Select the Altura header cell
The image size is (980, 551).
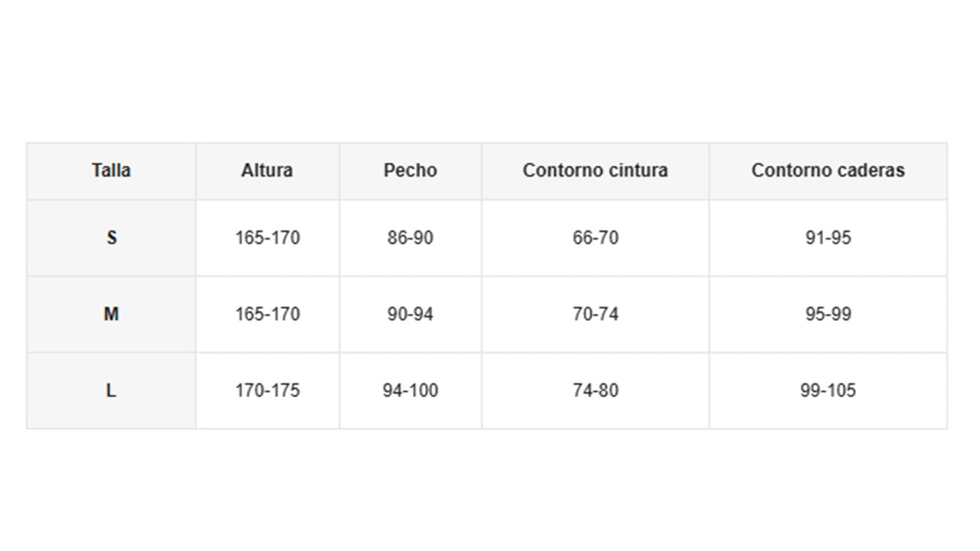(x=266, y=170)
